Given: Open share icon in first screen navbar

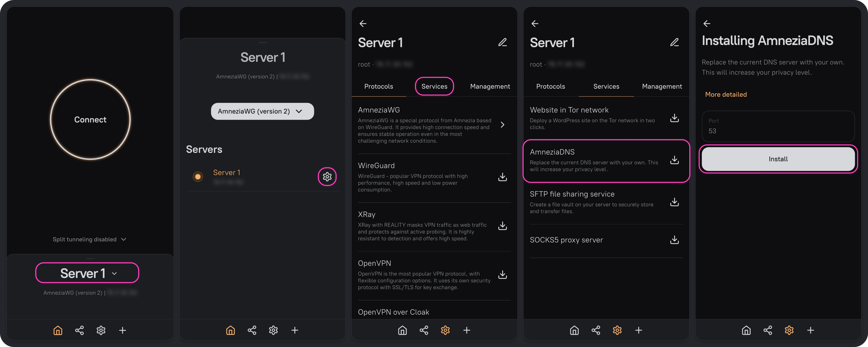Looking at the screenshot, I should [x=79, y=330].
